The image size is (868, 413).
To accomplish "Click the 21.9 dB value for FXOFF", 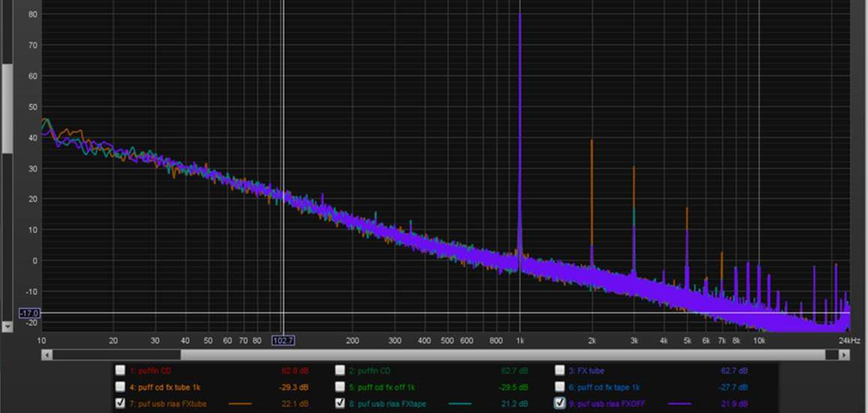I will pyautogui.click(x=734, y=404).
